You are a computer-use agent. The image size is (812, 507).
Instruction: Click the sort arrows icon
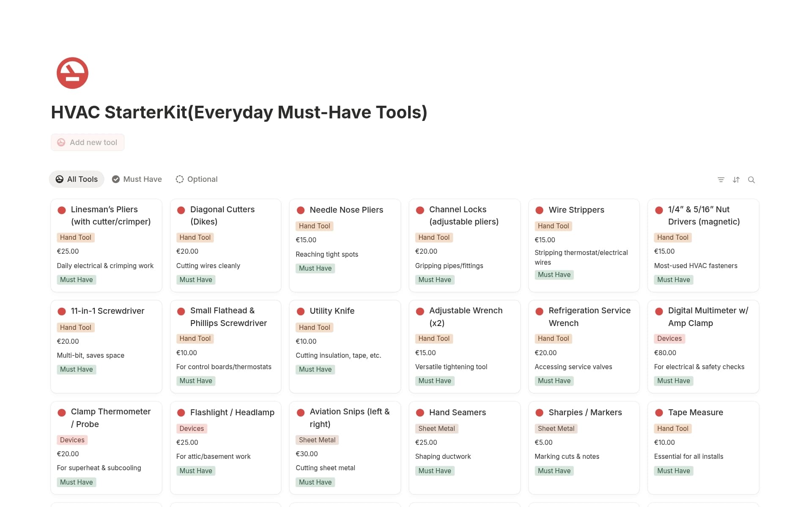point(736,180)
